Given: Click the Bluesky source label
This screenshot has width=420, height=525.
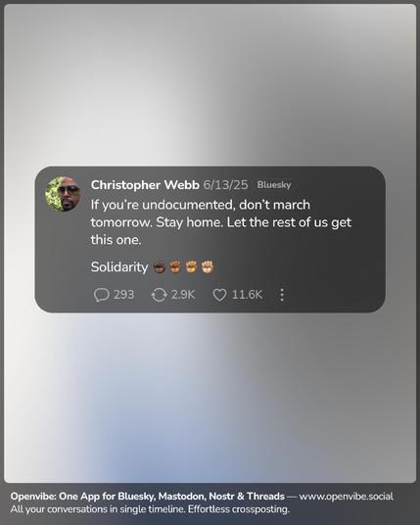Looking at the screenshot, I should tap(274, 185).
